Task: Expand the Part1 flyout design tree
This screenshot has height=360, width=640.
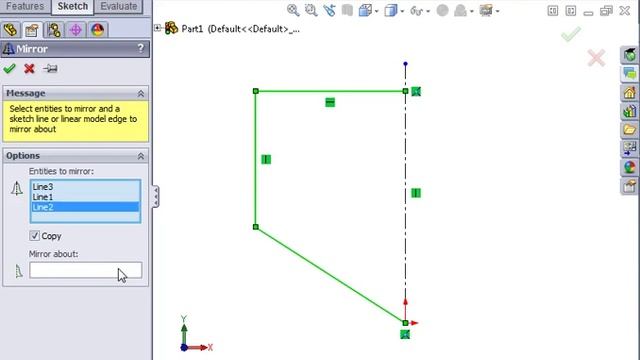Action: point(158,28)
